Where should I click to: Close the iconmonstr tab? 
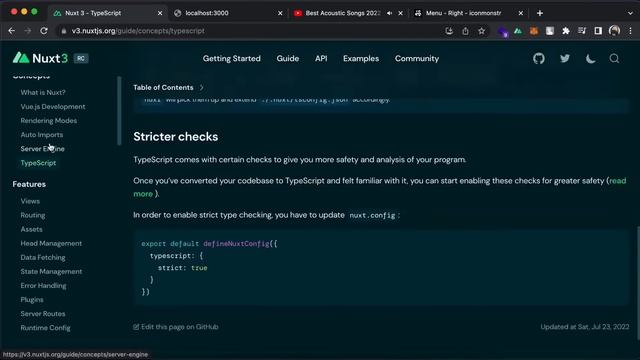tap(520, 13)
